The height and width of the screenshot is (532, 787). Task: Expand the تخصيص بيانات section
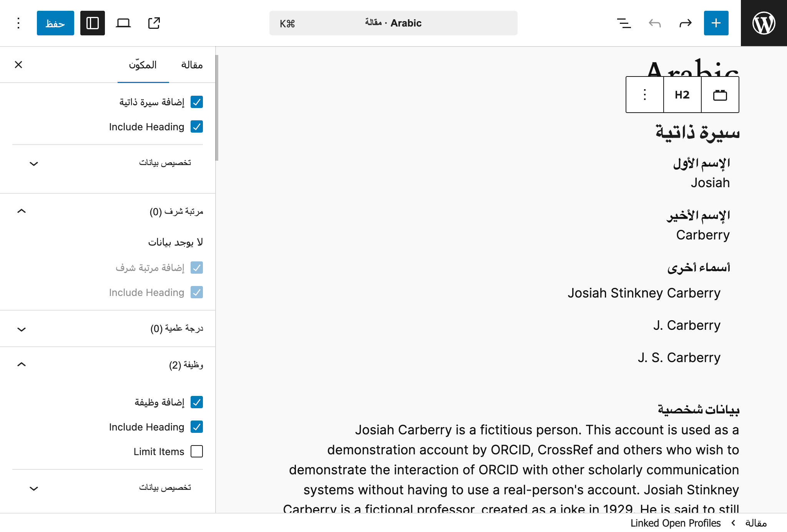pyautogui.click(x=34, y=163)
